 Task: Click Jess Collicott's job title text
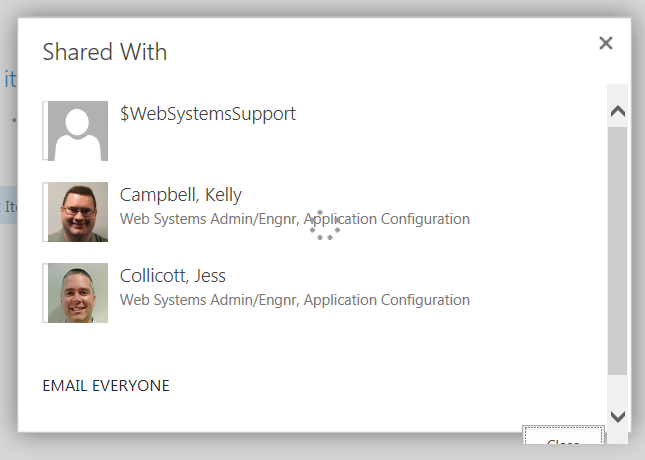(295, 300)
